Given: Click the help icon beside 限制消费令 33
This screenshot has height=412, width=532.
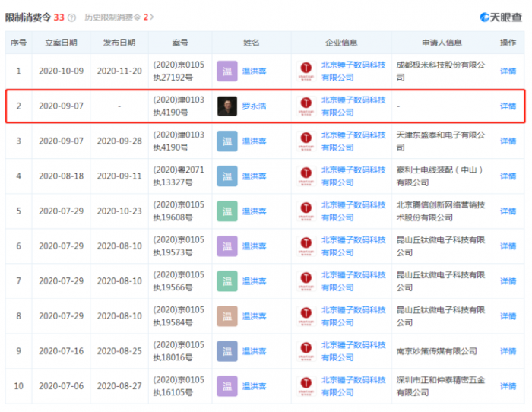Looking at the screenshot, I should [71, 17].
